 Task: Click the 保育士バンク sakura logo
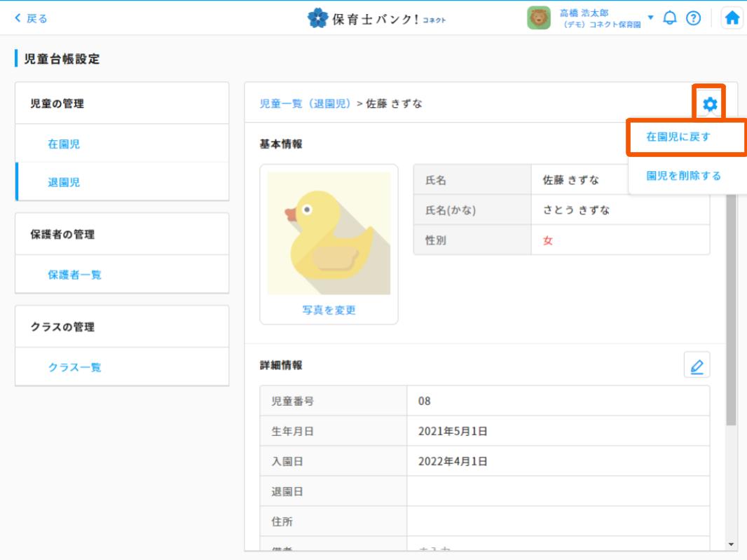(x=320, y=18)
